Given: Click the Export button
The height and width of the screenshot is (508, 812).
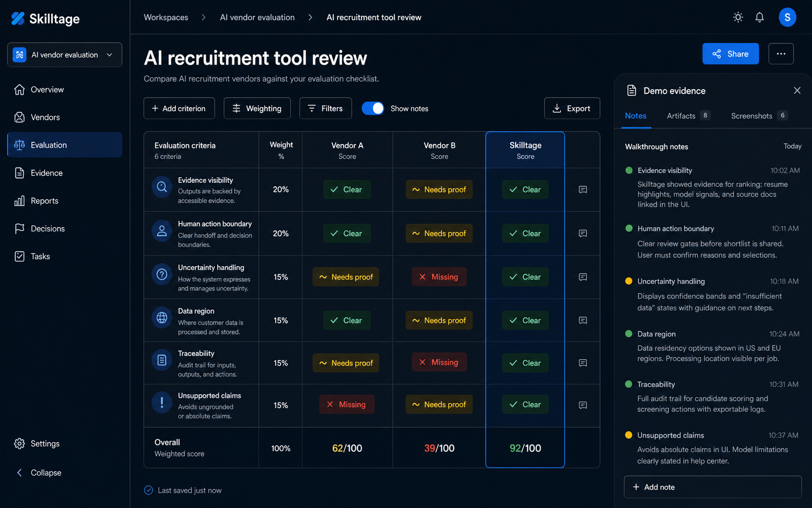Looking at the screenshot, I should [x=572, y=109].
